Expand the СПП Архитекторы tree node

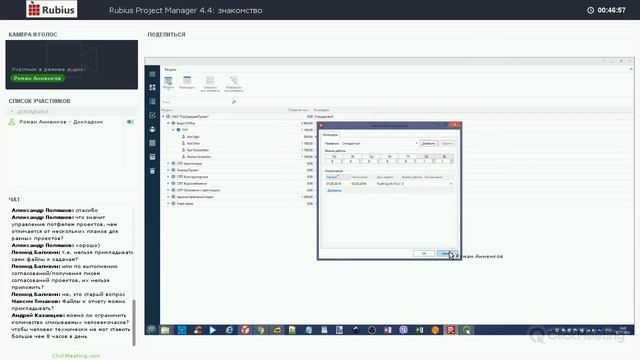(x=168, y=163)
